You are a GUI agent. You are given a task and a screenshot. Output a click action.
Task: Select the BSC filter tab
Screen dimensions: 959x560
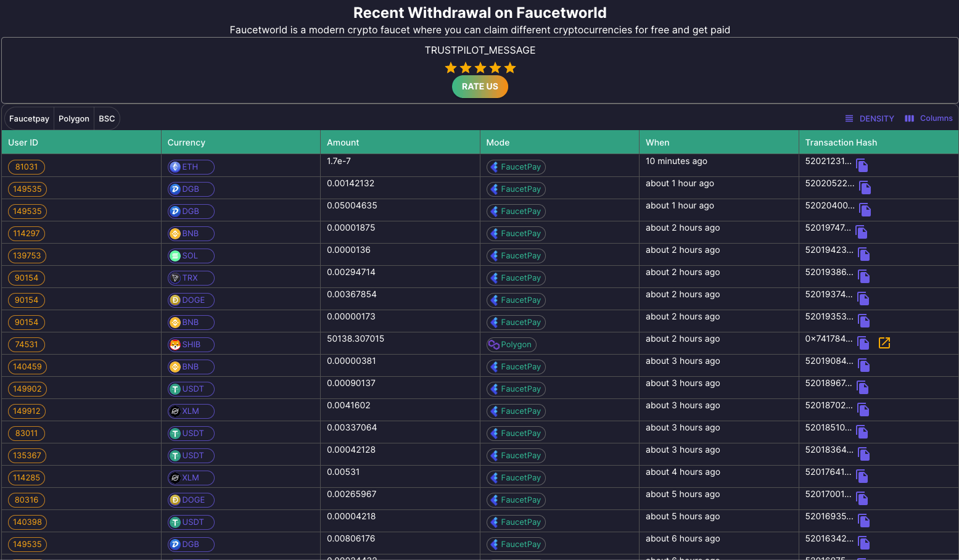point(107,118)
